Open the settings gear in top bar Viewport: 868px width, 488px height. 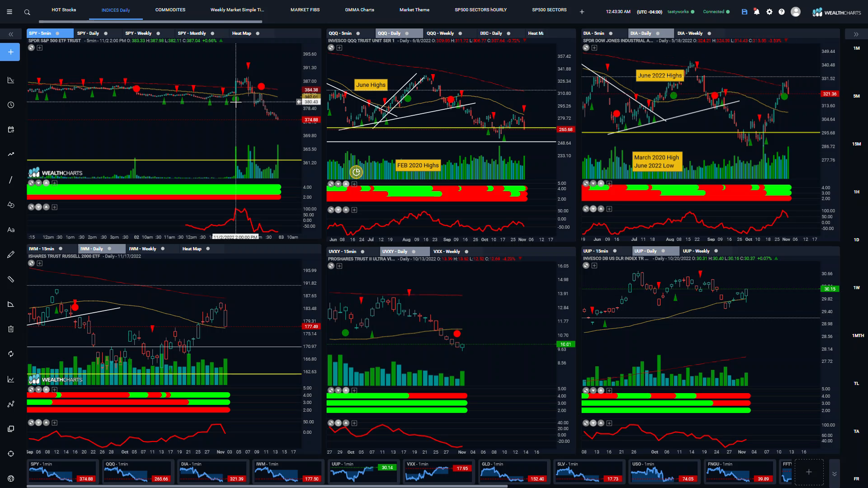(x=769, y=12)
